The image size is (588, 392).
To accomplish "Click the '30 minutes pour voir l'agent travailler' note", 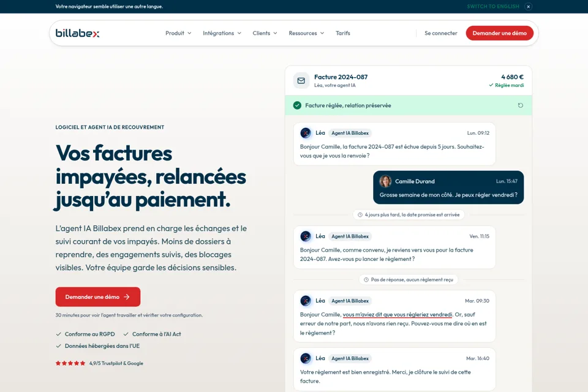I will click(x=129, y=315).
